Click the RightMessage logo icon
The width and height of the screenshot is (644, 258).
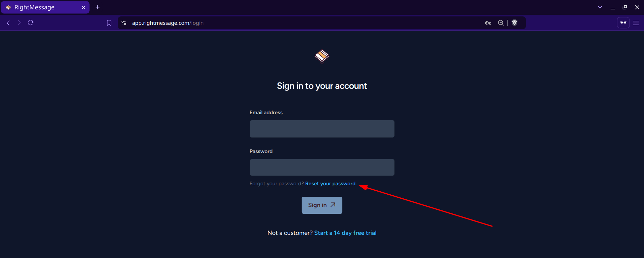tap(322, 56)
